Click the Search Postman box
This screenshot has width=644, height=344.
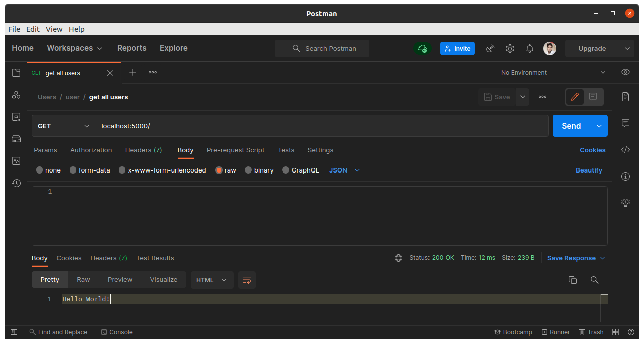322,49
